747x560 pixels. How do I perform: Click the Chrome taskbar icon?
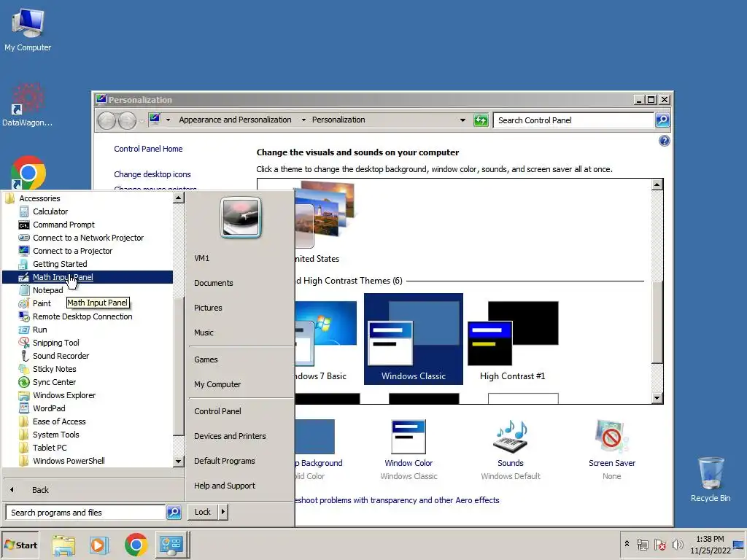(x=136, y=545)
